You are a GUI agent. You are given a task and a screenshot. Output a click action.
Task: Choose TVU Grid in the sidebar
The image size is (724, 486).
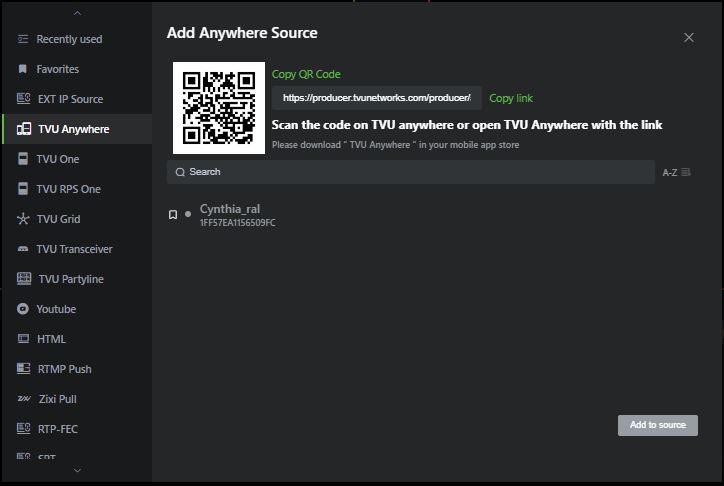pyautogui.click(x=77, y=219)
